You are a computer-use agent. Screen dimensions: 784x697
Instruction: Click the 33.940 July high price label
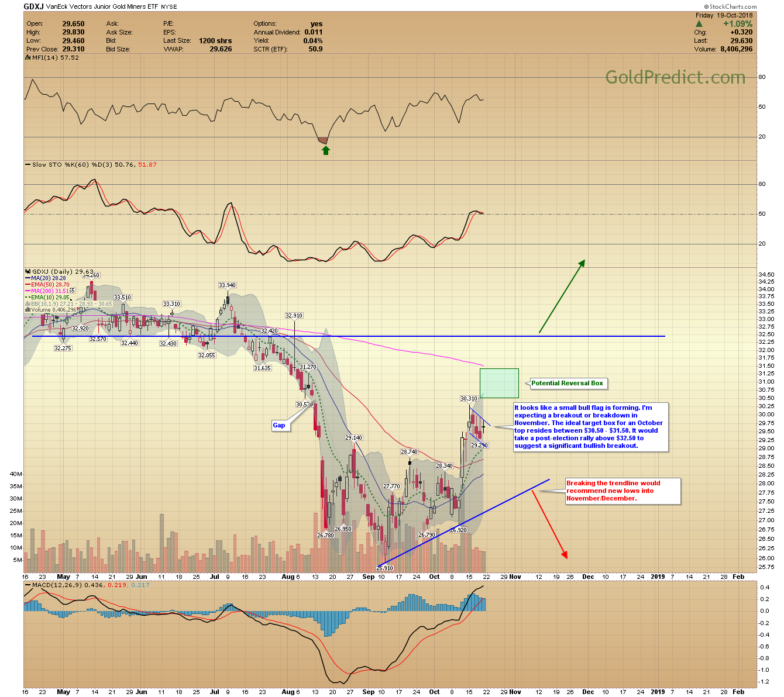click(227, 285)
